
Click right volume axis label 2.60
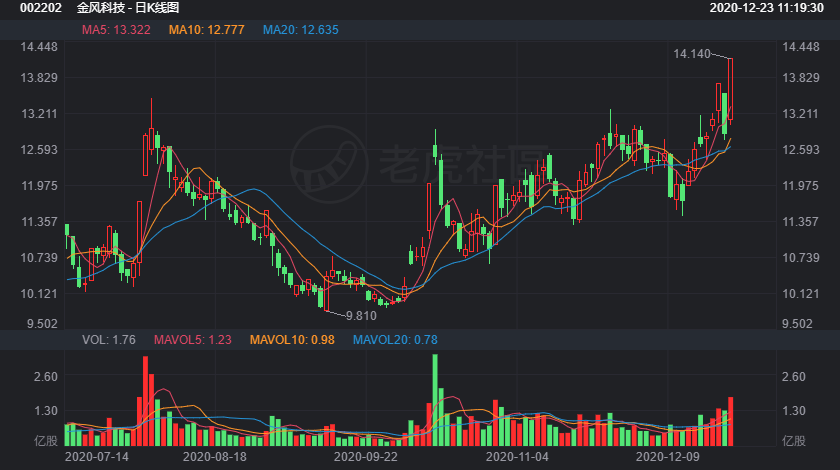pyautogui.click(x=794, y=377)
